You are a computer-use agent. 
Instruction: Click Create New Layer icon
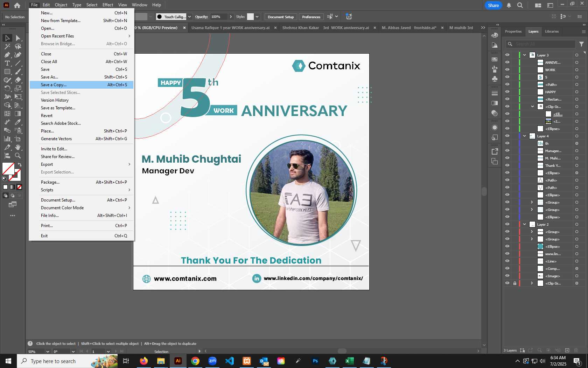[x=567, y=350]
